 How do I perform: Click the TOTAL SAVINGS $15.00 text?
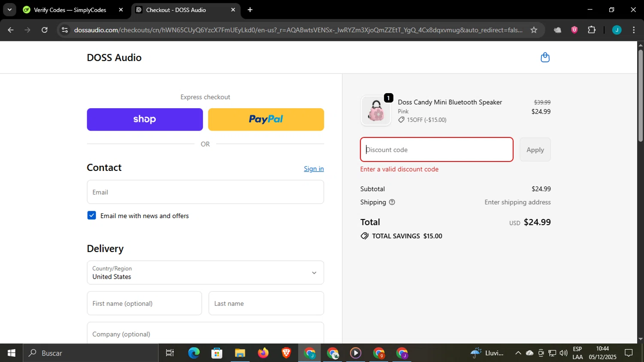tap(401, 236)
